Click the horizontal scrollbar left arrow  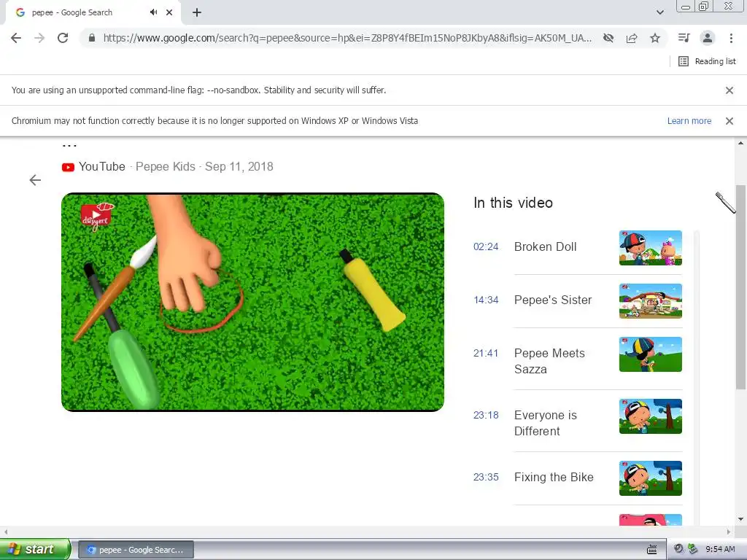coord(6,532)
